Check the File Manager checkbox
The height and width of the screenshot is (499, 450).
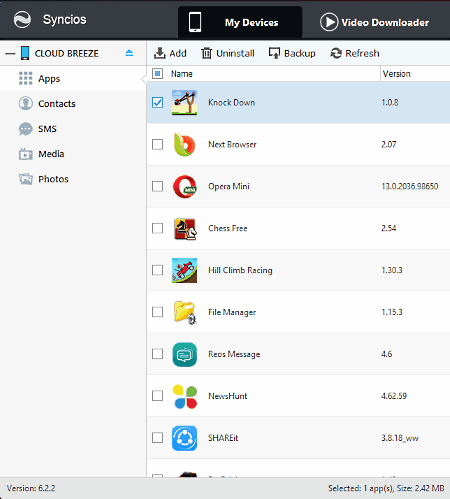point(157,312)
